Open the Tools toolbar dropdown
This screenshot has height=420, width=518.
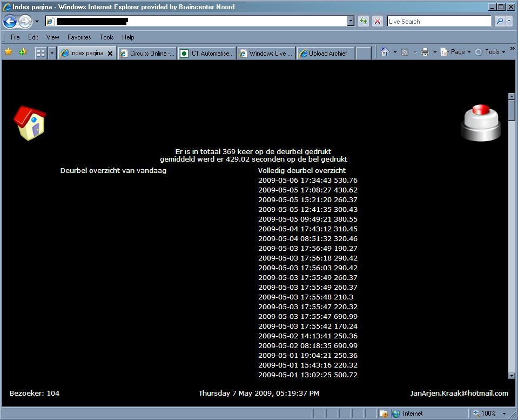pos(492,52)
